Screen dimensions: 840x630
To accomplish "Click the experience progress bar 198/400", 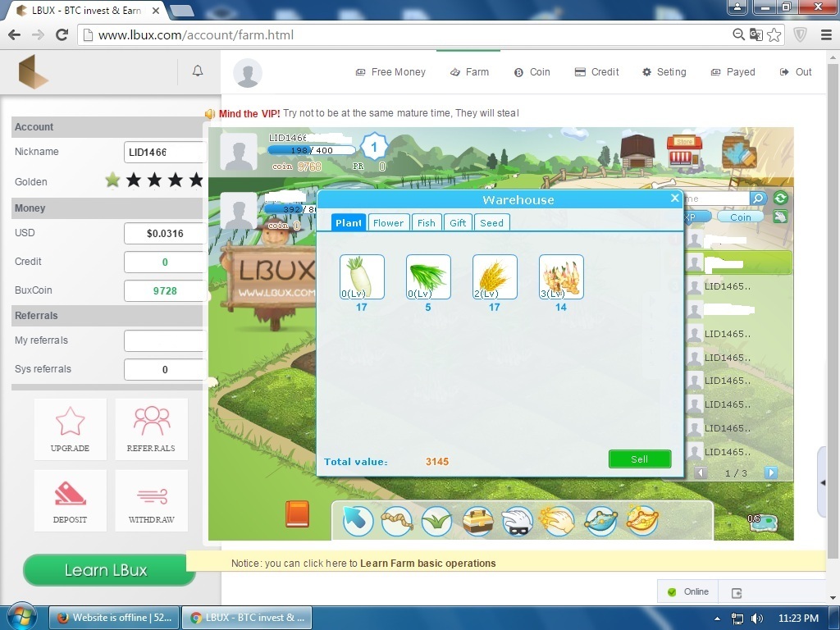I will coord(311,151).
